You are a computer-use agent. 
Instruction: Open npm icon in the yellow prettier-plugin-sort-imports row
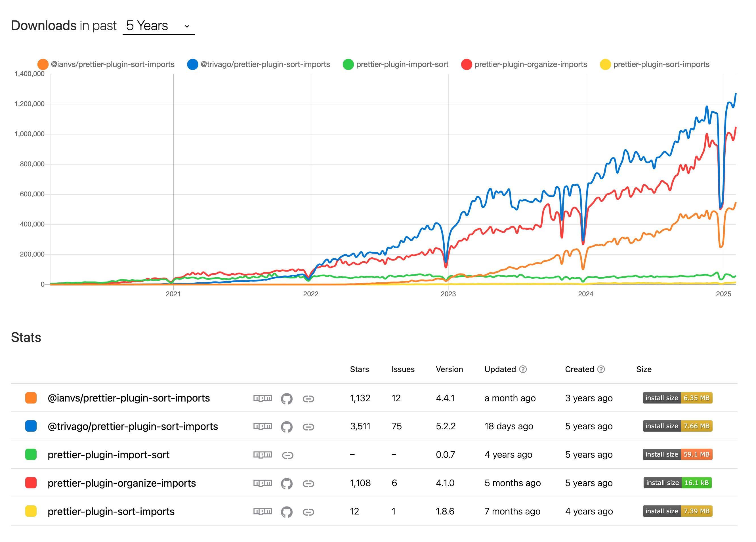[x=263, y=511]
